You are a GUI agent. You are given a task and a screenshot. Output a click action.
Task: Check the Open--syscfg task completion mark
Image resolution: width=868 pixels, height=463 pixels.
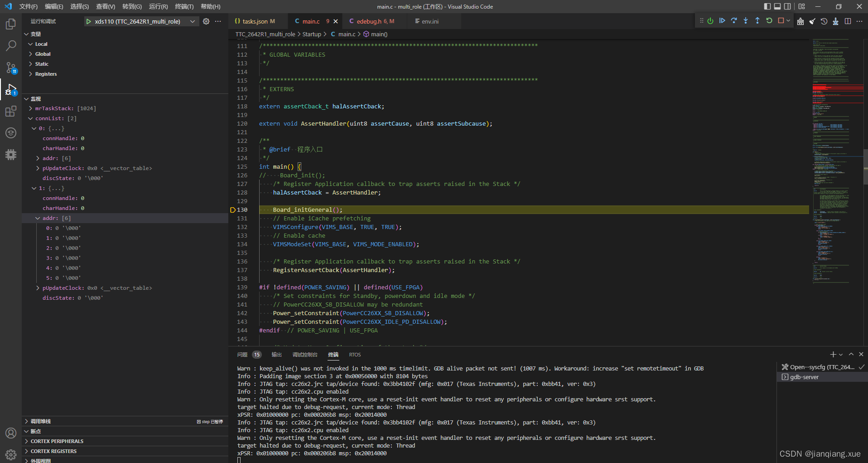coord(861,367)
